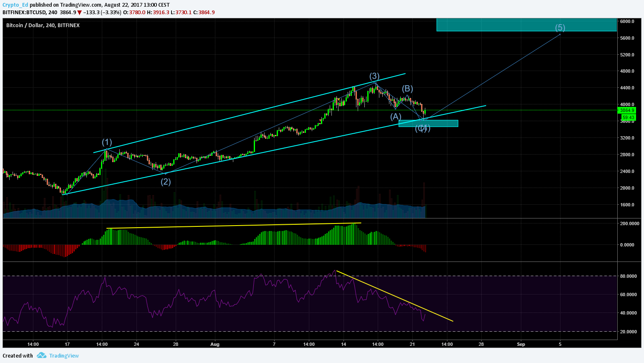The image size is (644, 363).
Task: Click the TradingView cloud logo icon
Action: click(x=41, y=355)
